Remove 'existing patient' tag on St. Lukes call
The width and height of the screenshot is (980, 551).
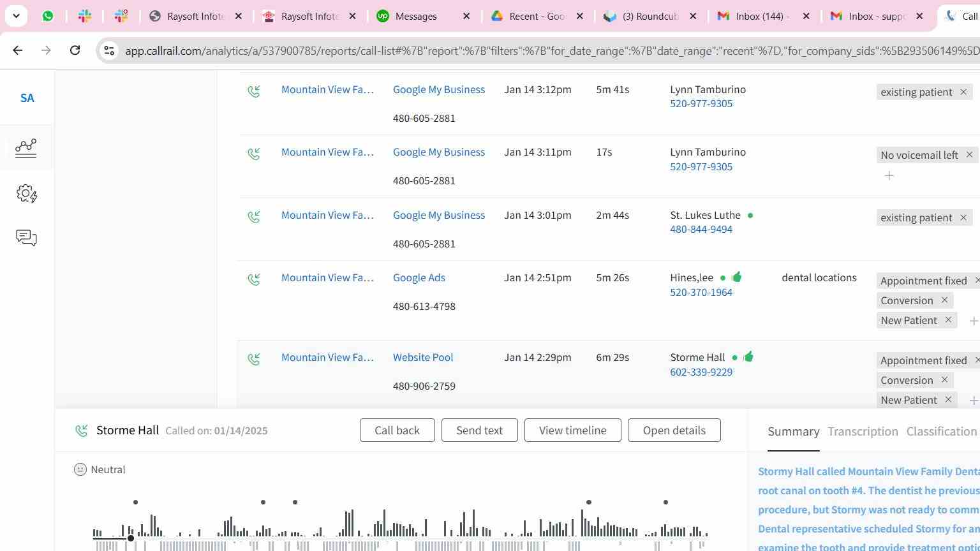tap(963, 217)
